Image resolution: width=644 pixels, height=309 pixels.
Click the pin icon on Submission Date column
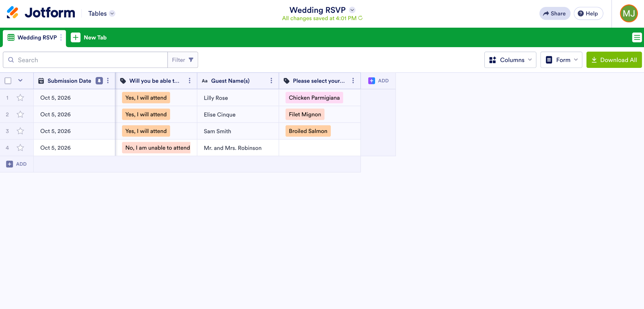coord(99,81)
